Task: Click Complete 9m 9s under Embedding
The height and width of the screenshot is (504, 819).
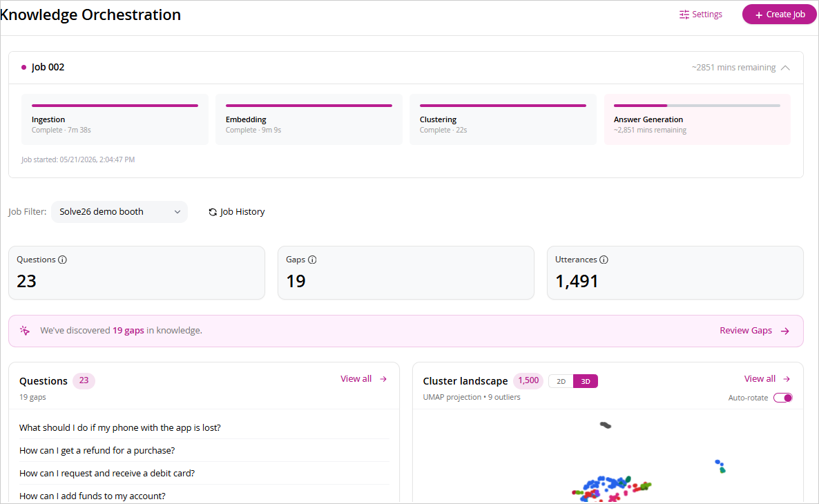Action: click(253, 130)
